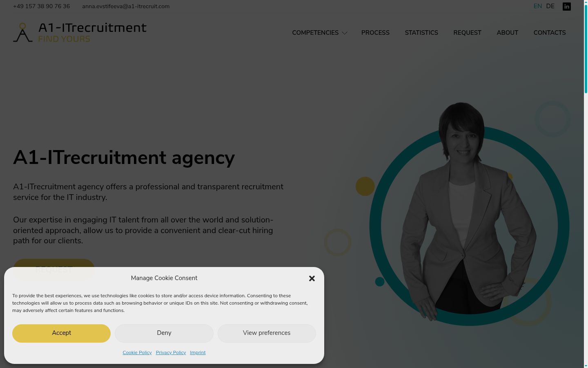588x368 pixels.
Task: Switch language to EN
Action: click(538, 6)
